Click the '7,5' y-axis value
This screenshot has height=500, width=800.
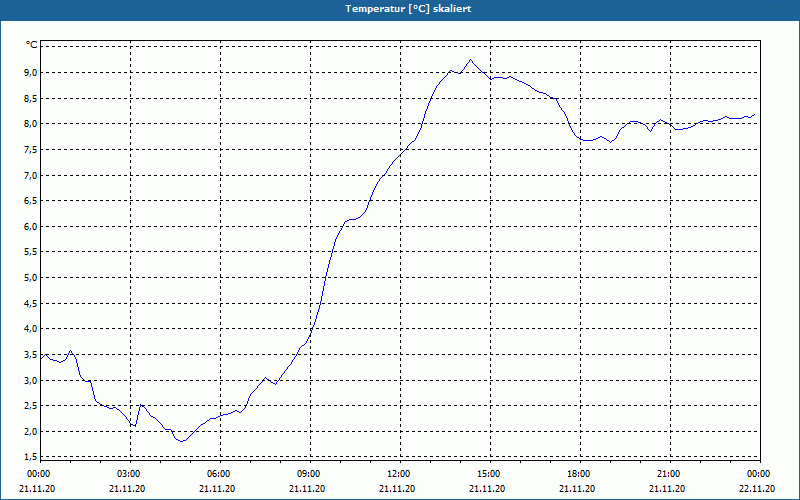(x=32, y=149)
